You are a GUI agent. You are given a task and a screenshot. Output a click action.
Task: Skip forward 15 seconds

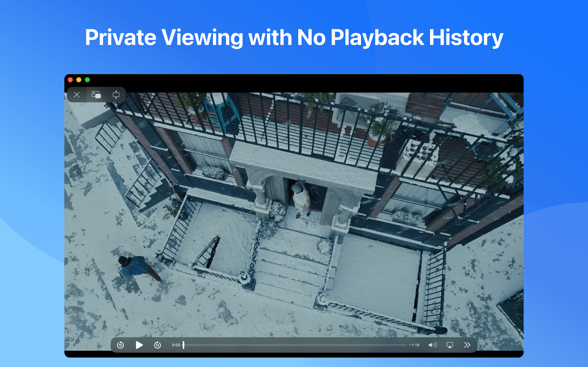157,345
